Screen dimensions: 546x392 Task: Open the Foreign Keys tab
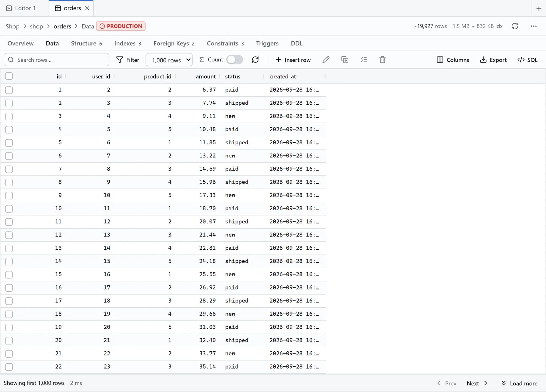[x=174, y=43]
